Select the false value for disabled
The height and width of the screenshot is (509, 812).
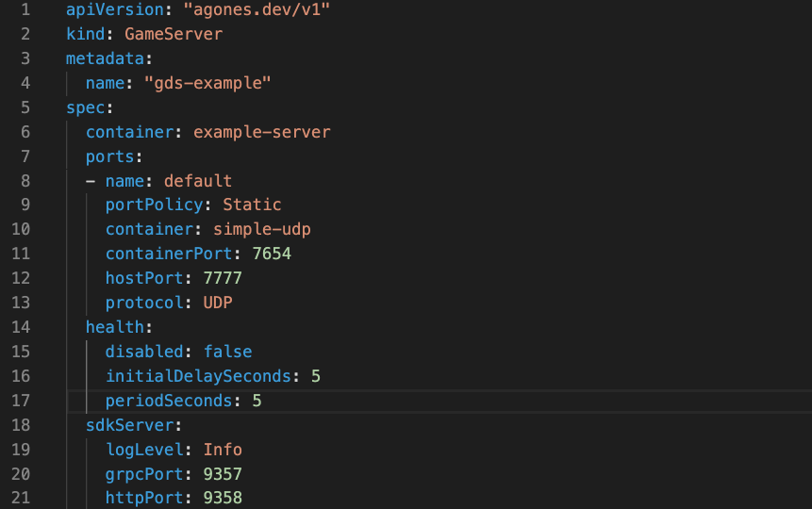tap(227, 352)
